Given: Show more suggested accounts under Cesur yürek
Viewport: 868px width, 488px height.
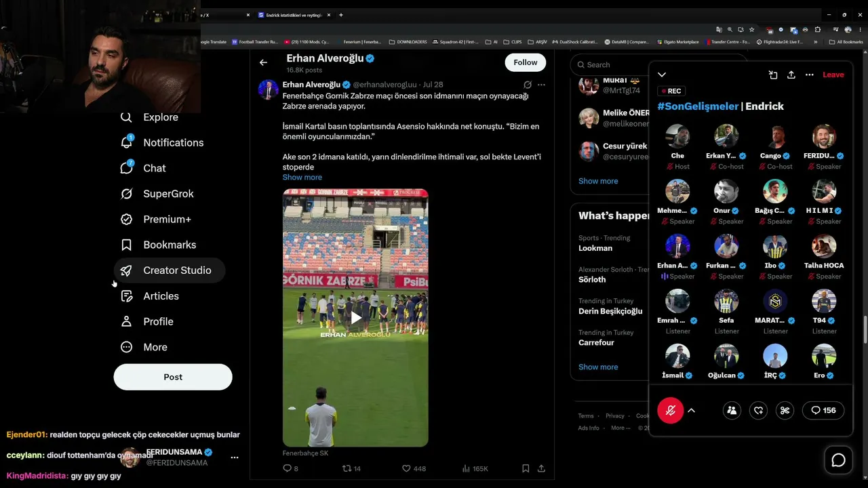Looking at the screenshot, I should (598, 181).
